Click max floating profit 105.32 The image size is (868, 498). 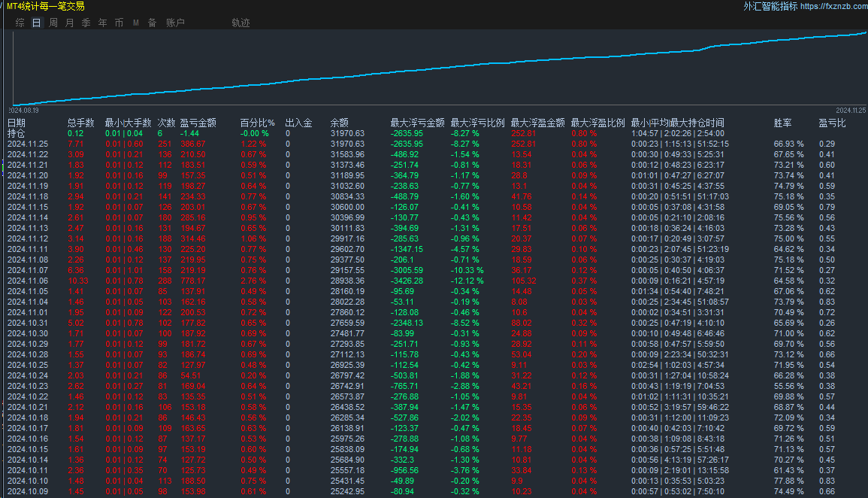click(523, 281)
